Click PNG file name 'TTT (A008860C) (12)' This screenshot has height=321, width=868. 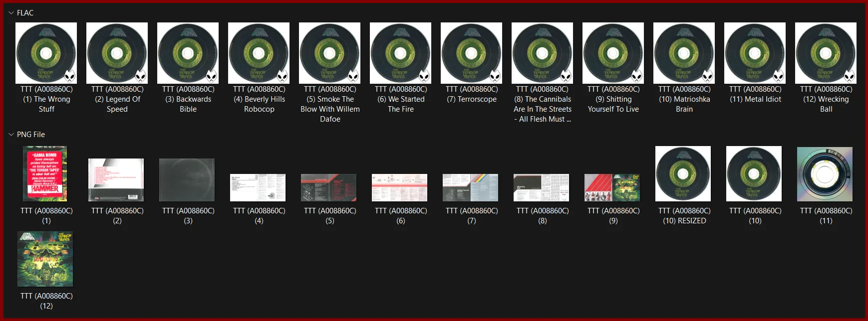(x=46, y=301)
